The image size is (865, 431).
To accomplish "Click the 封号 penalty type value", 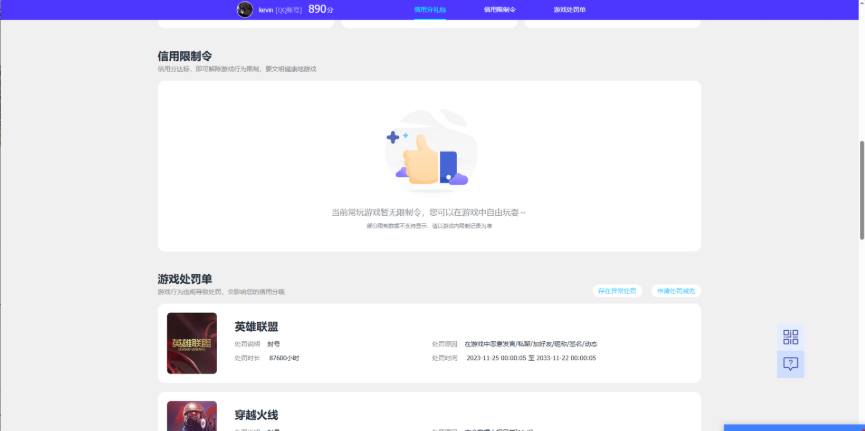I will click(274, 344).
